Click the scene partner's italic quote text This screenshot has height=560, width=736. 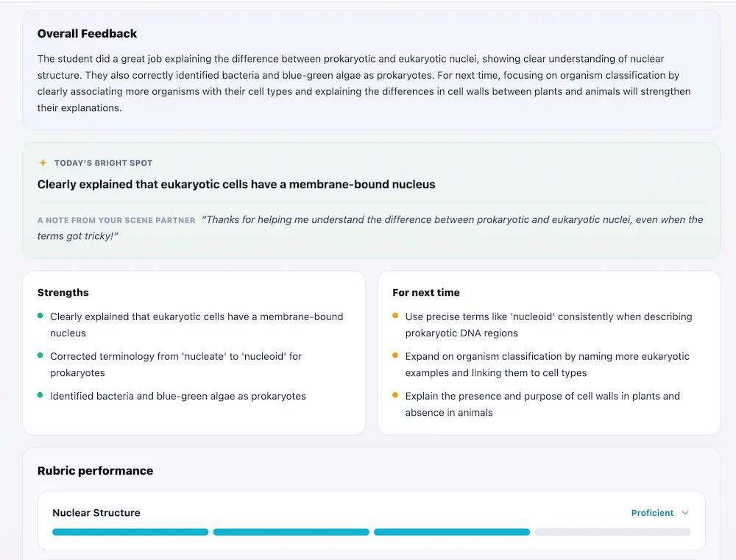370,227
